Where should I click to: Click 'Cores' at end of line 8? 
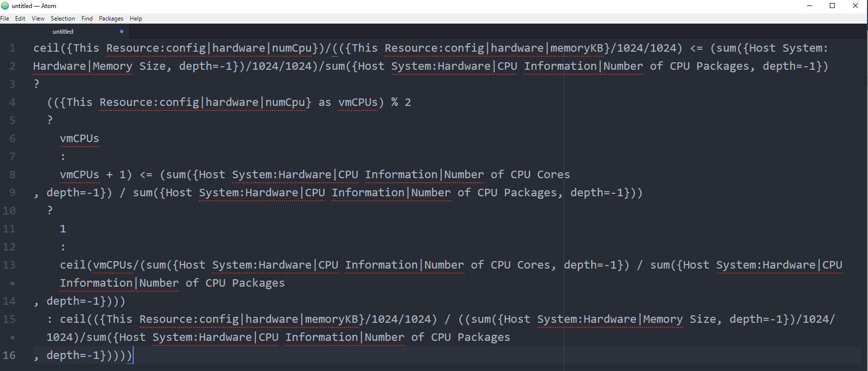553,175
